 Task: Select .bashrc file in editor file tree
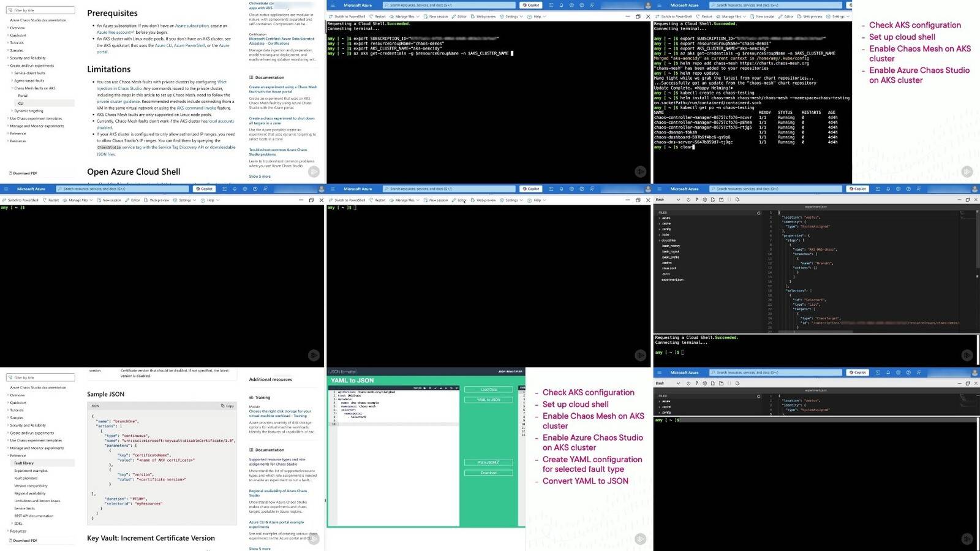pyautogui.click(x=667, y=263)
